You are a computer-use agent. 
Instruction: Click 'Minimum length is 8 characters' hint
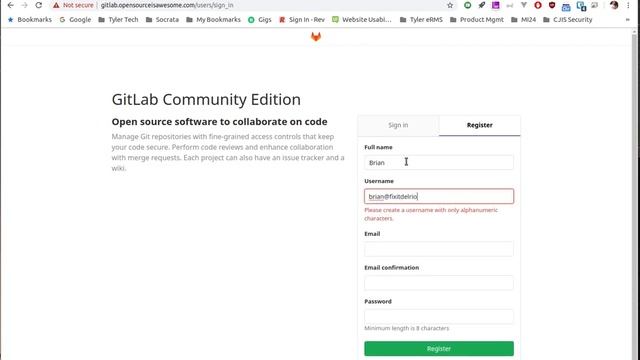click(x=407, y=328)
